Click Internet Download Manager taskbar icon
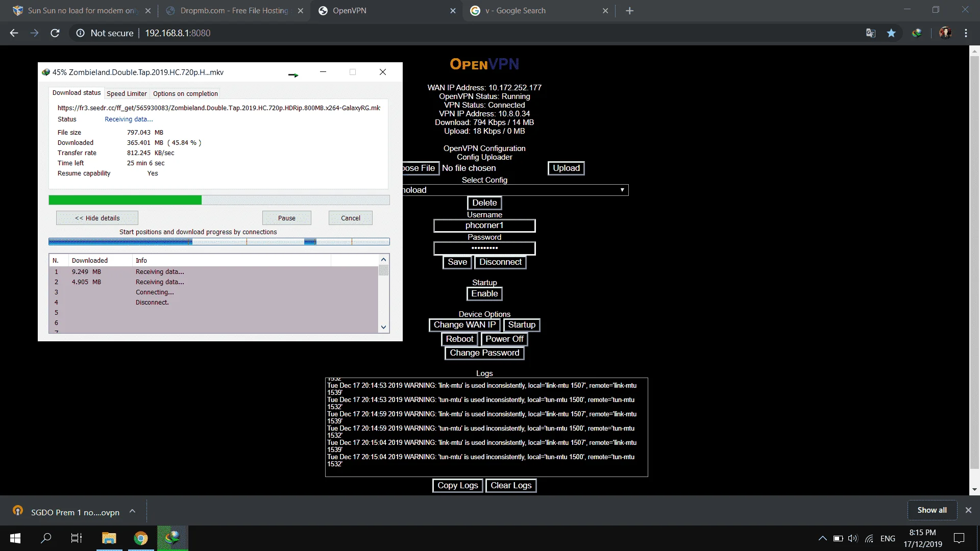Viewport: 980px width, 551px height. (173, 538)
